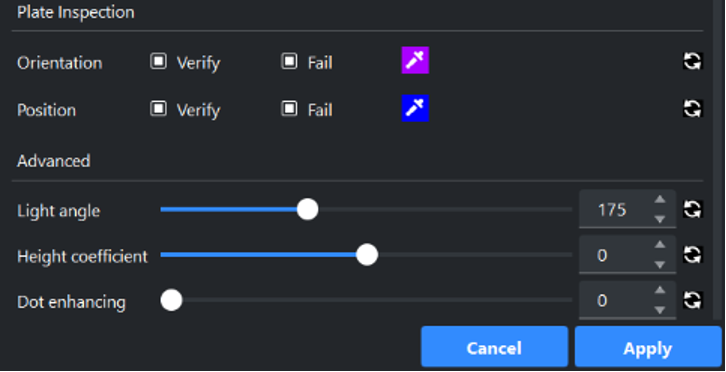Pick Orientation color with purple eyedropper
Image resolution: width=726 pixels, height=372 pixels.
[x=415, y=60]
